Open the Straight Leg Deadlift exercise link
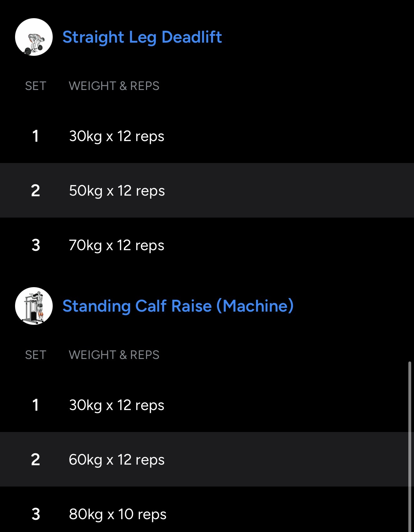This screenshot has width=414, height=532. point(142,37)
